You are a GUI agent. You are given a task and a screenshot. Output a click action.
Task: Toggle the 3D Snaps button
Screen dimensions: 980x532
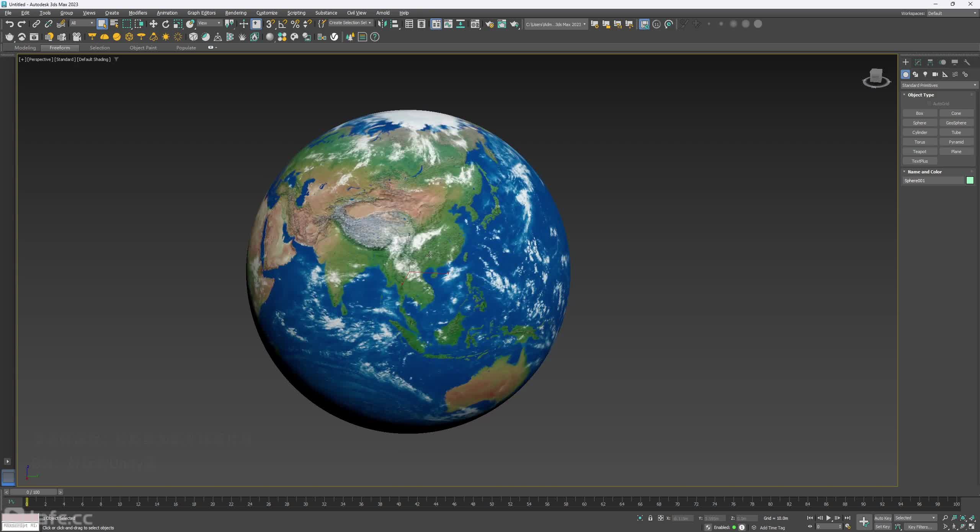click(270, 24)
